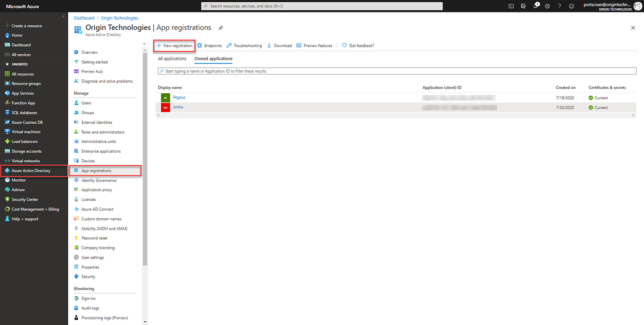Collapse the Azure AD menu panel
Screen dimensions: 644x325
144,43
